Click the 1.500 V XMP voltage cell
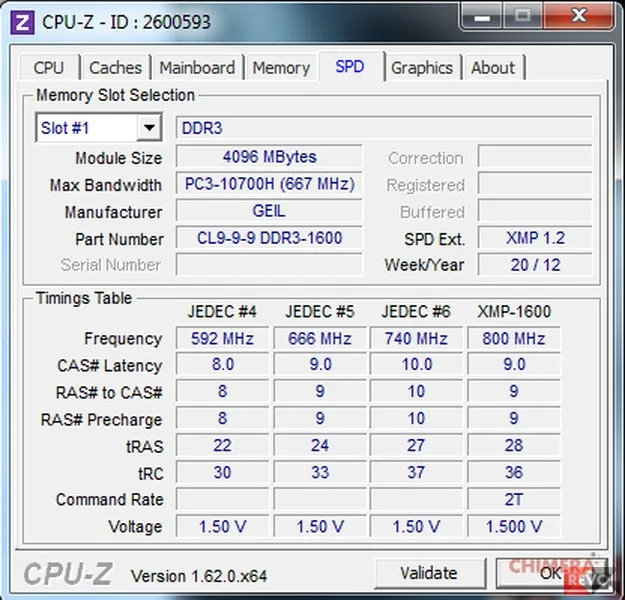The height and width of the screenshot is (600, 625). pyautogui.click(x=514, y=526)
